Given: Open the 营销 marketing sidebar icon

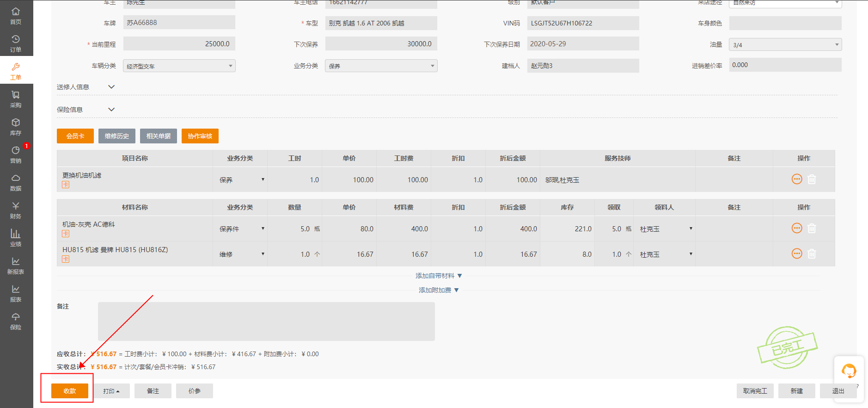Looking at the screenshot, I should [16, 154].
